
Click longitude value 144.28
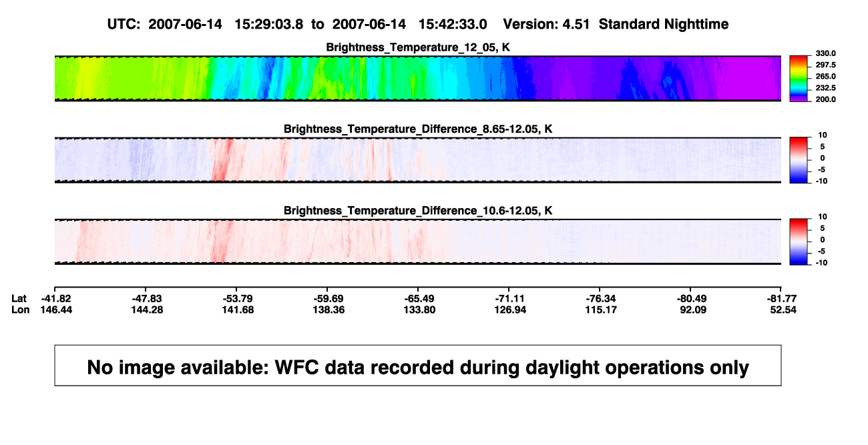point(146,310)
